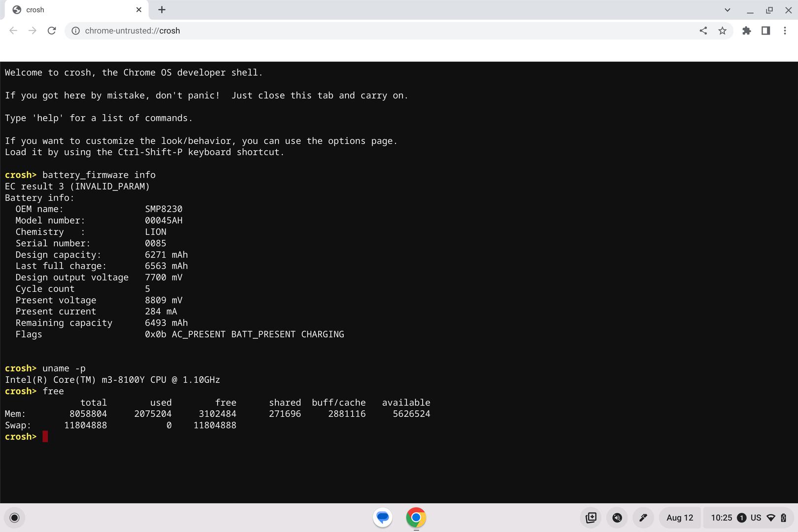The height and width of the screenshot is (532, 798).
Task: Click the 'EC result 3 (INVALID_PARAM)' line
Action: click(77, 187)
